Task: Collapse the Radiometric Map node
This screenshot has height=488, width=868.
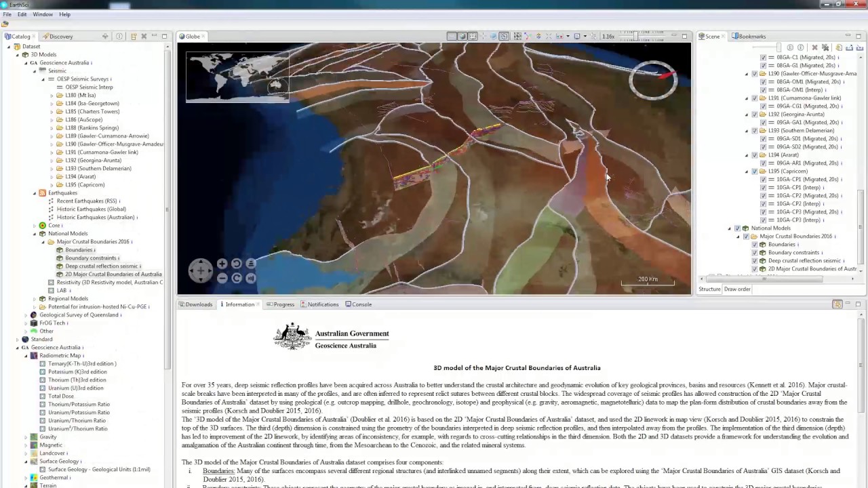Action: click(26, 356)
